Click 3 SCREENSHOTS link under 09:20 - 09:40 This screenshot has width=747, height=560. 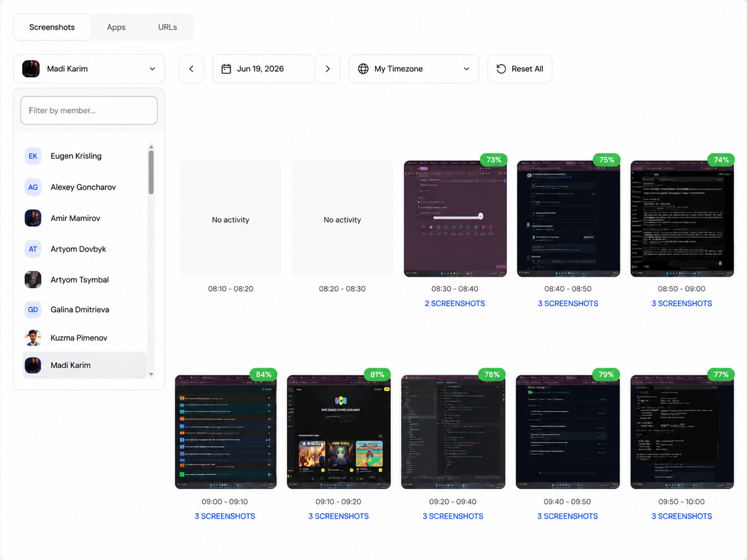pos(453,516)
